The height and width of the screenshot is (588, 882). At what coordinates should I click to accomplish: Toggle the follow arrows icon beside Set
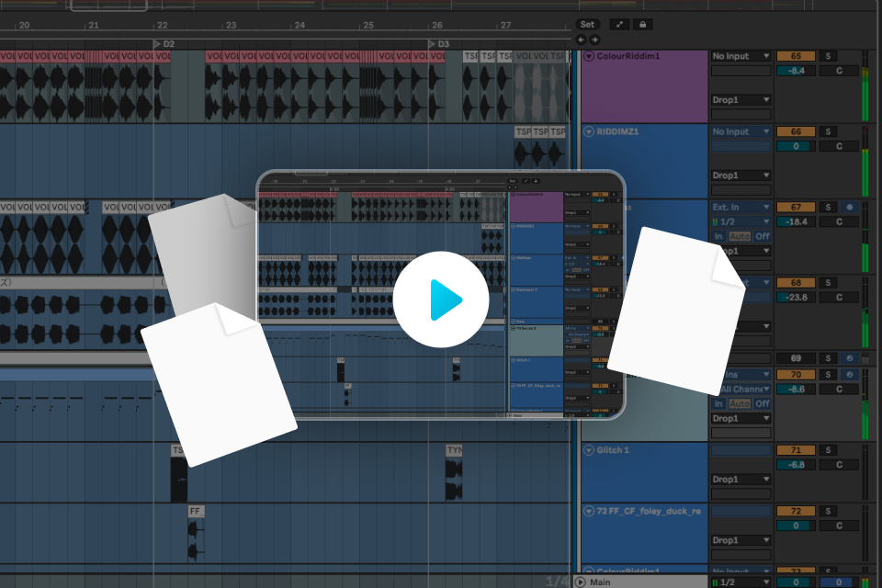619,24
